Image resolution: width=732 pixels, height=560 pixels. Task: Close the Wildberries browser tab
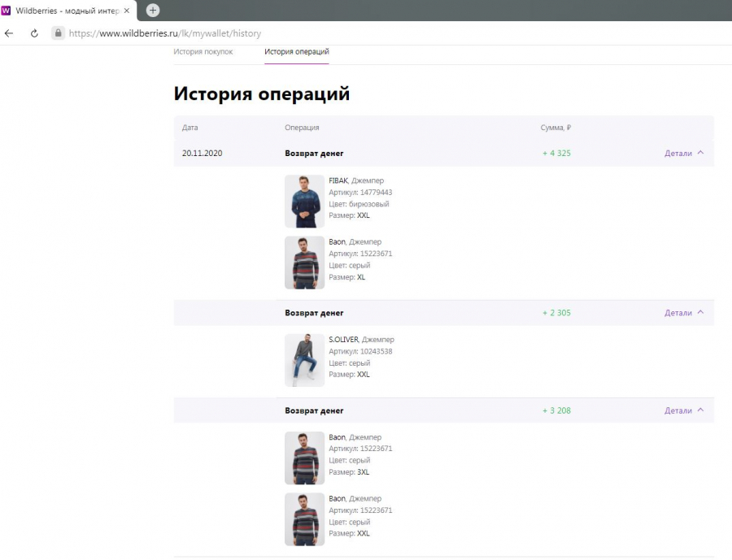127,11
